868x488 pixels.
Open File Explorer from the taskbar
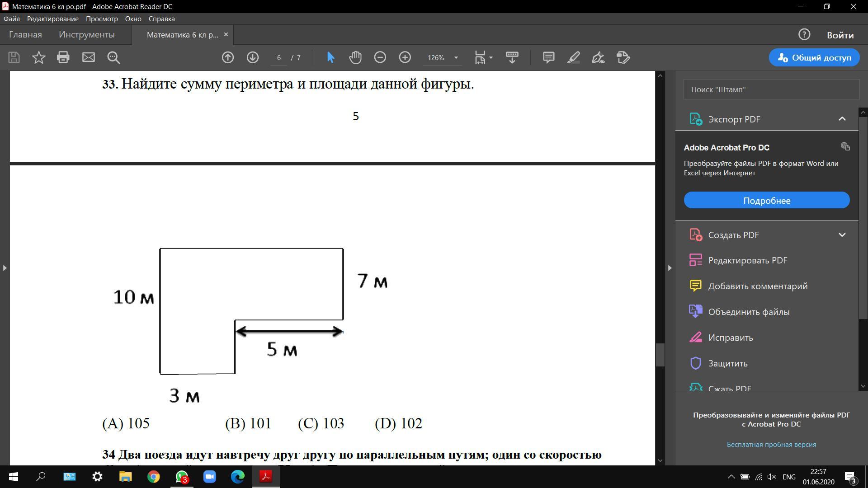pos(125,477)
